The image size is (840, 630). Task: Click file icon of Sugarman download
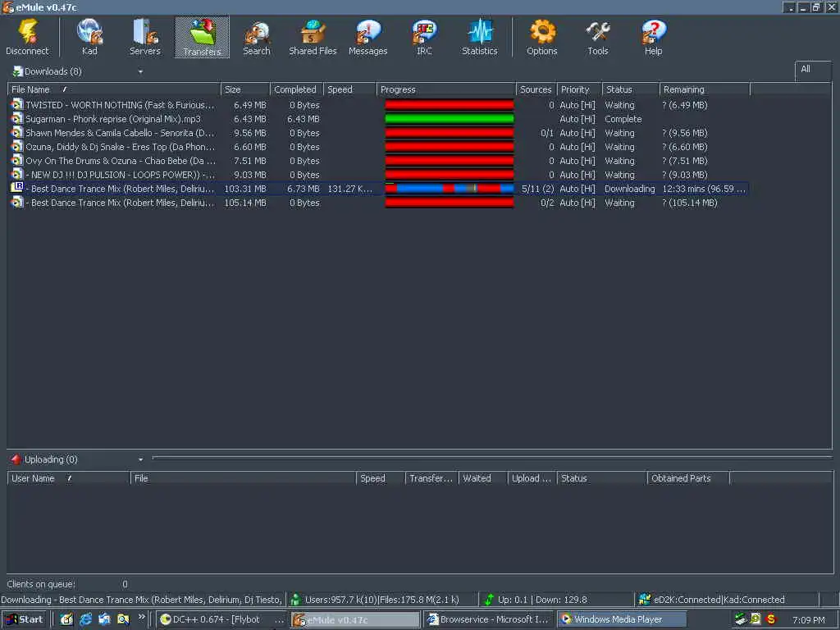(17, 118)
